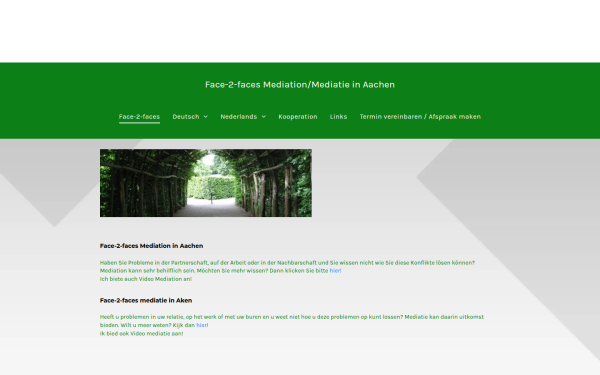Screen dimensions: 600x375
Task: Expand the Nederlands dropdown chevron
Action: point(263,117)
